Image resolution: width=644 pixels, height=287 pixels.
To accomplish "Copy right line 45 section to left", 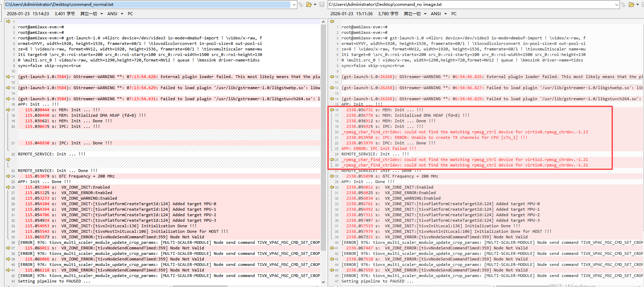I will pyautogui.click(x=332, y=270).
